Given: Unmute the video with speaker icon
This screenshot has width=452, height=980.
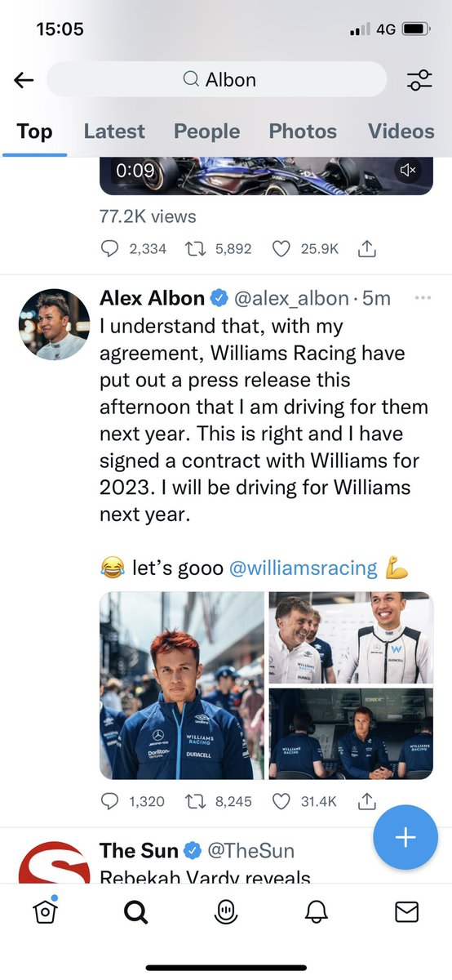Looking at the screenshot, I should pyautogui.click(x=408, y=171).
